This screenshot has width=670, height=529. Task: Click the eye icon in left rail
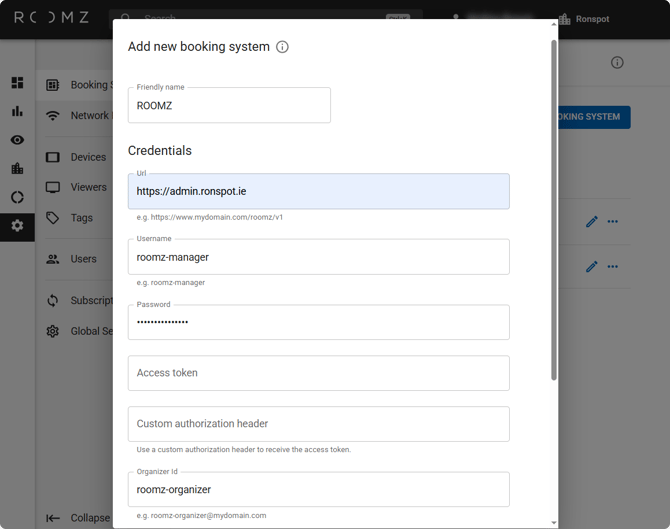pyautogui.click(x=17, y=140)
